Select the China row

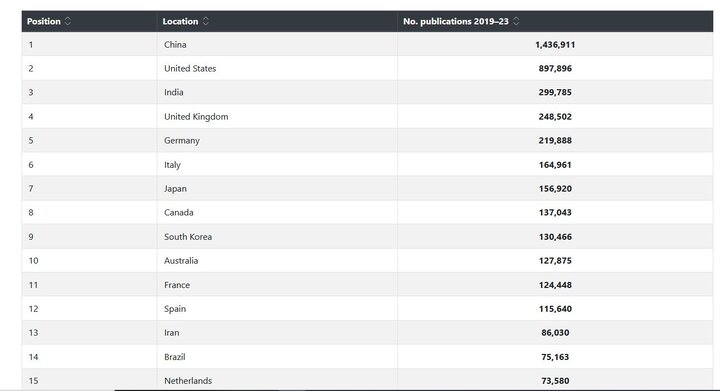(367, 45)
